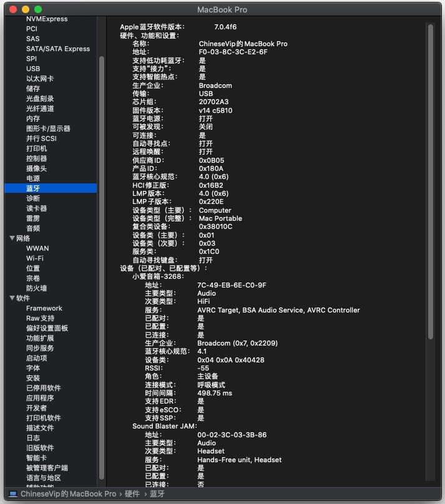Select SATA/SATA Express in sidebar
This screenshot has height=504, width=445.
coord(58,49)
